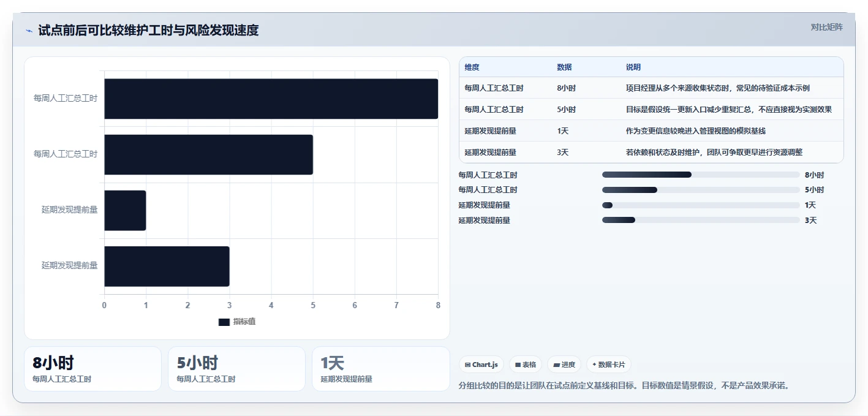Select the 8小时 cell in the table's 数据 column
Image resolution: width=868 pixels, height=416 pixels.
(566, 88)
